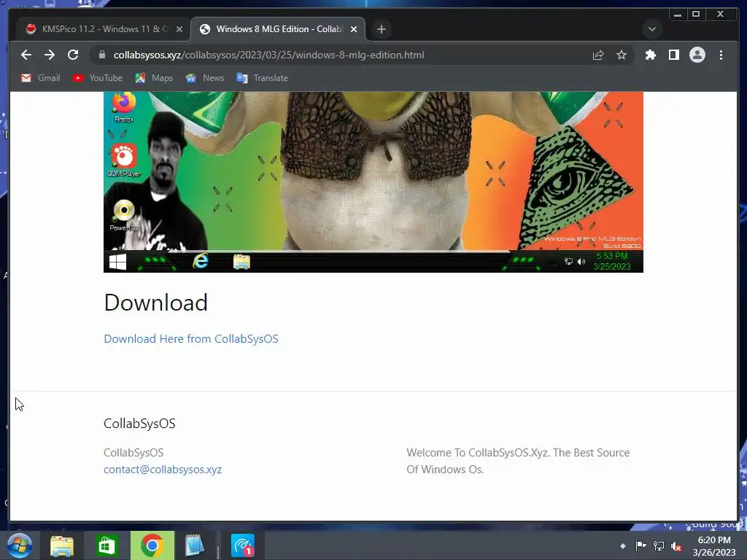Image resolution: width=747 pixels, height=560 pixels.
Task: Toggle the browser side panel
Action: pos(673,55)
